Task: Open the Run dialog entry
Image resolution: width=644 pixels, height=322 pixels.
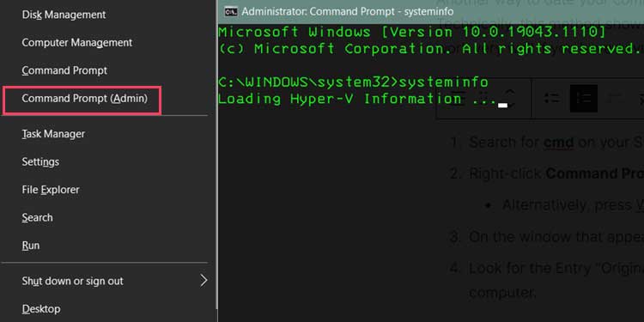Action: tap(30, 246)
